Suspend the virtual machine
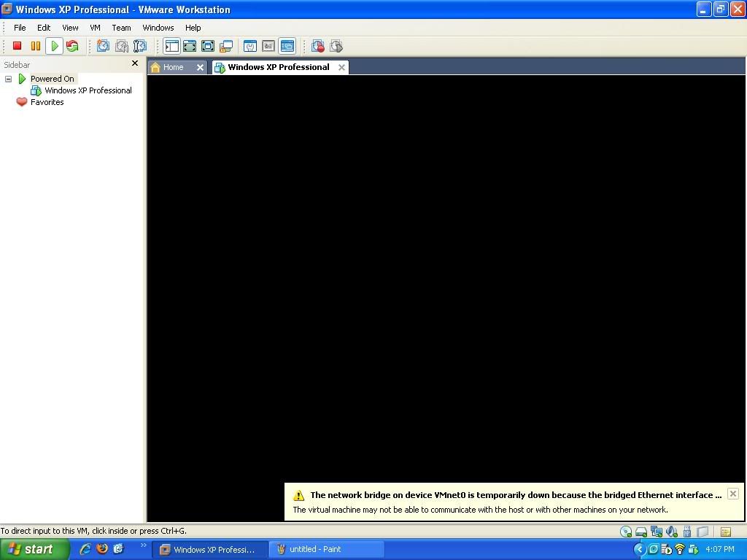Image resolution: width=747 pixels, height=560 pixels. pyautogui.click(x=36, y=46)
